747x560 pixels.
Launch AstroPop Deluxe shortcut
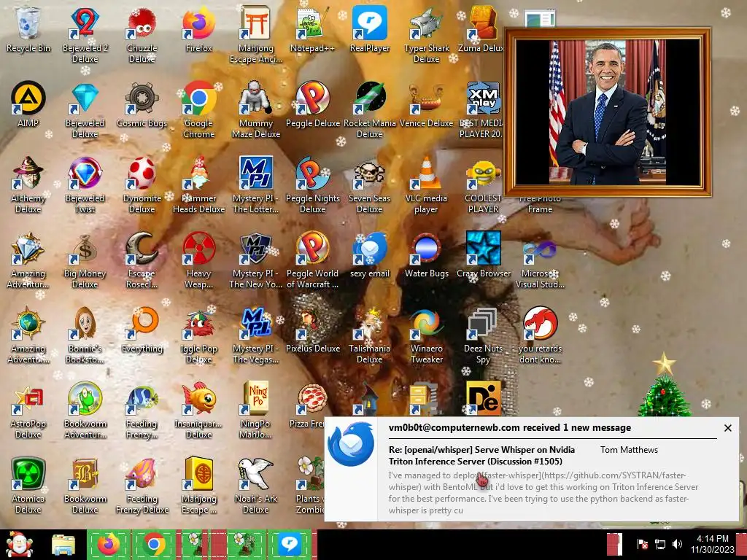click(28, 411)
